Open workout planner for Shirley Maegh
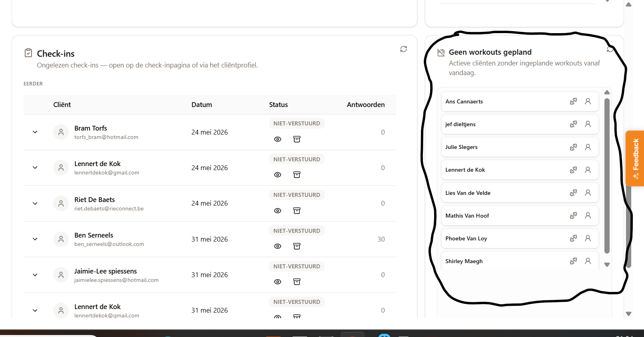 pyautogui.click(x=573, y=261)
